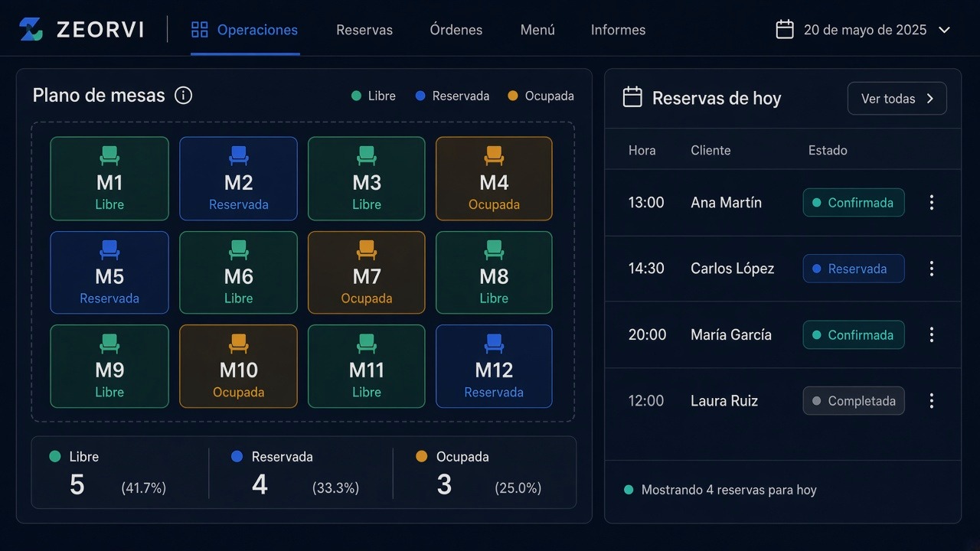Click the info icon beside Plano de mesas
The image size is (980, 551).
point(183,96)
